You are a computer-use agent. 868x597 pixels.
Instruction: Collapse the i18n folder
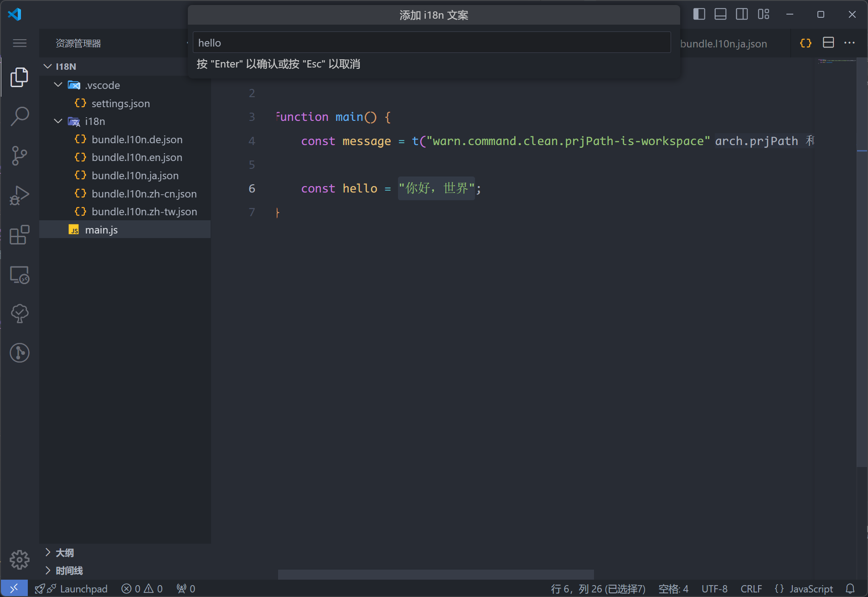(x=58, y=121)
